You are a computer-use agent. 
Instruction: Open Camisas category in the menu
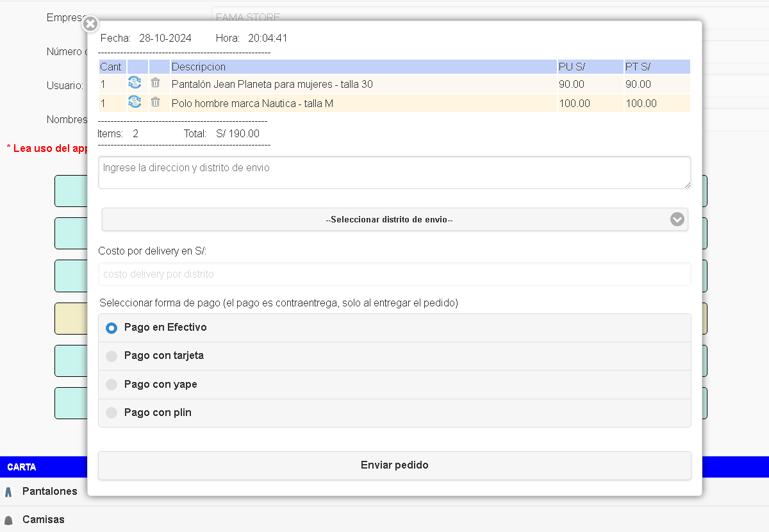coord(44,520)
